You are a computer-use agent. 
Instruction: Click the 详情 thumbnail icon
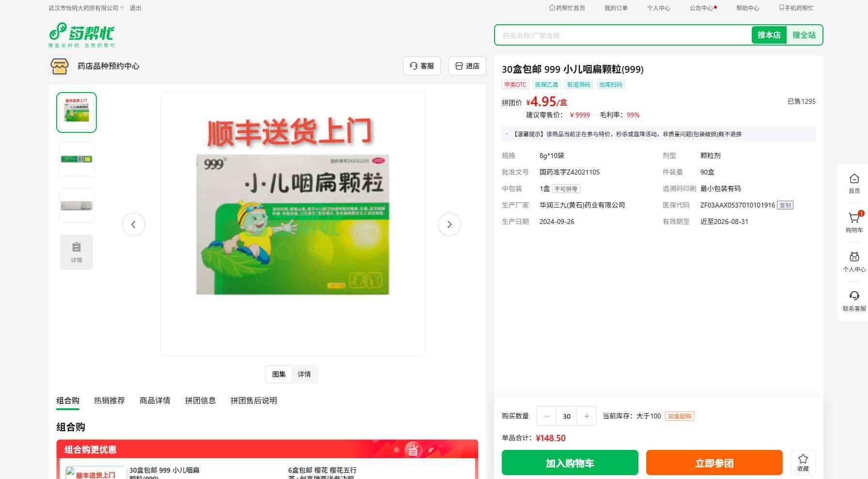[77, 252]
